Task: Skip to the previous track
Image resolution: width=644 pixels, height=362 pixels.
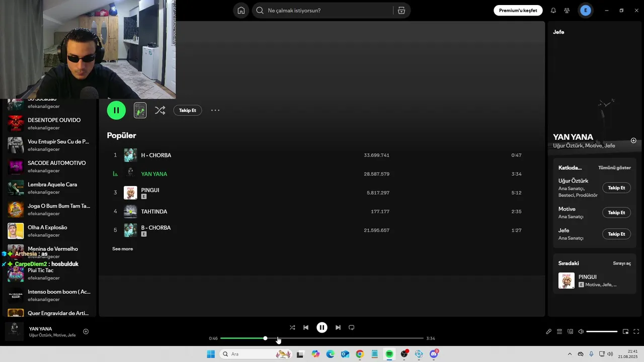Action: click(x=306, y=327)
